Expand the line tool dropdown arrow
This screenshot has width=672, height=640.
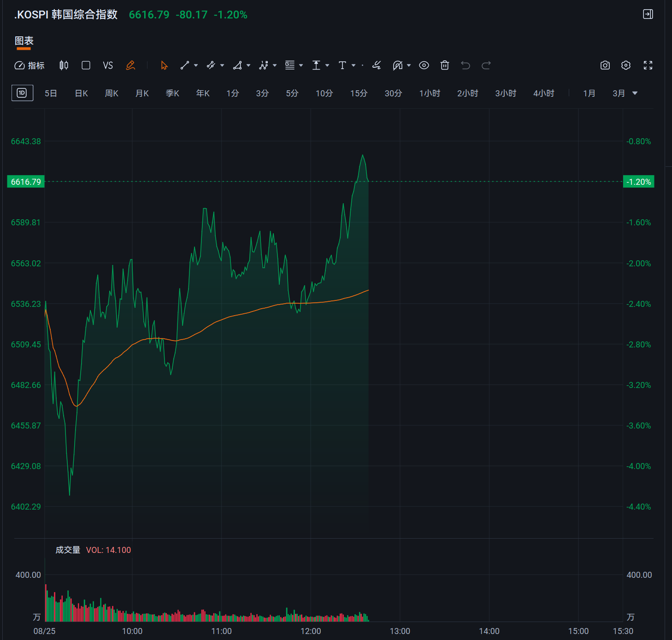(196, 65)
